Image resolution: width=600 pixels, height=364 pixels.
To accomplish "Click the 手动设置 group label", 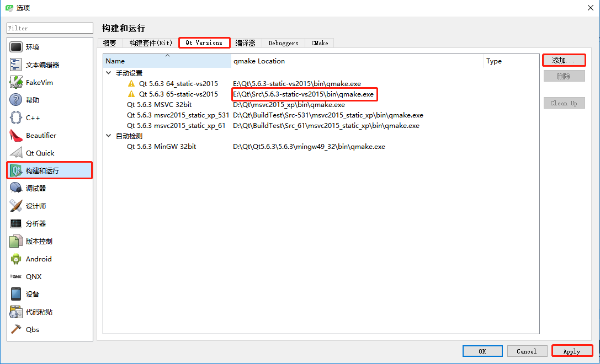I will tap(129, 73).
